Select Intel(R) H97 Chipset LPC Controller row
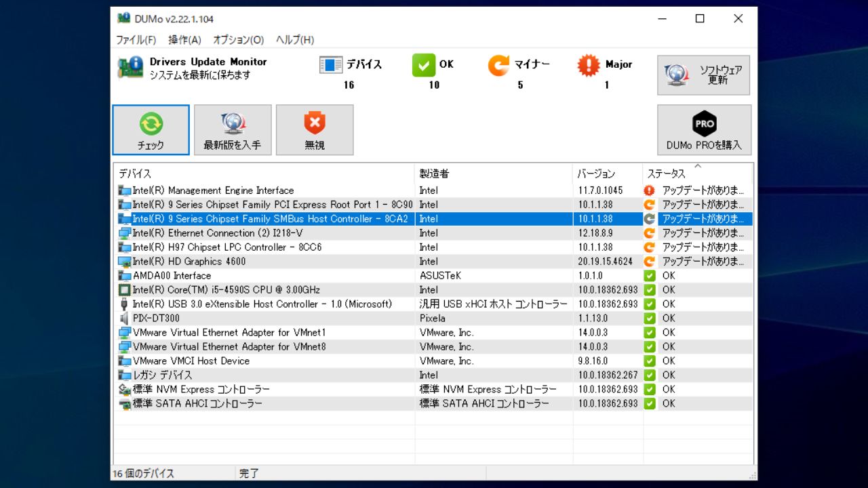Image resolution: width=868 pixels, height=488 pixels. pyautogui.click(x=433, y=247)
